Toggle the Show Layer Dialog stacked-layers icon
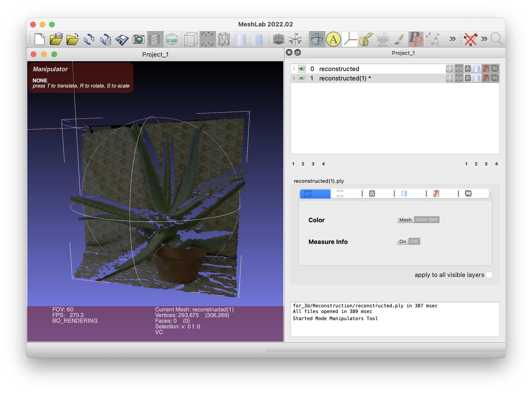This screenshot has height=393, width=532. 155,39
